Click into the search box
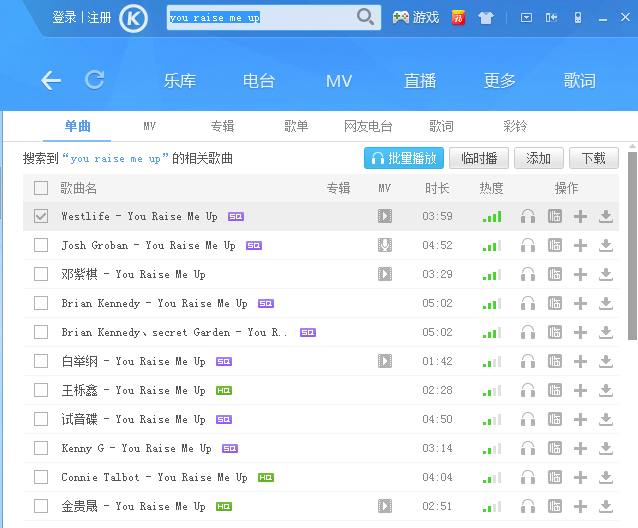This screenshot has height=528, width=638. click(x=260, y=17)
